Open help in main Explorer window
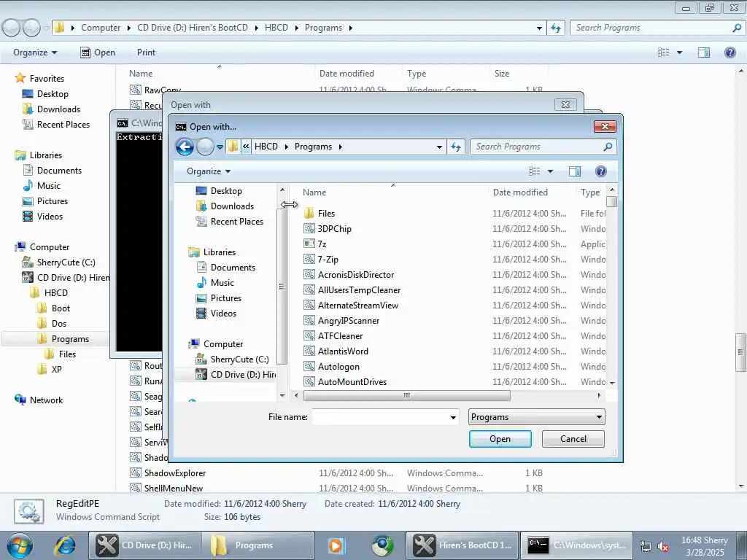 [729, 52]
